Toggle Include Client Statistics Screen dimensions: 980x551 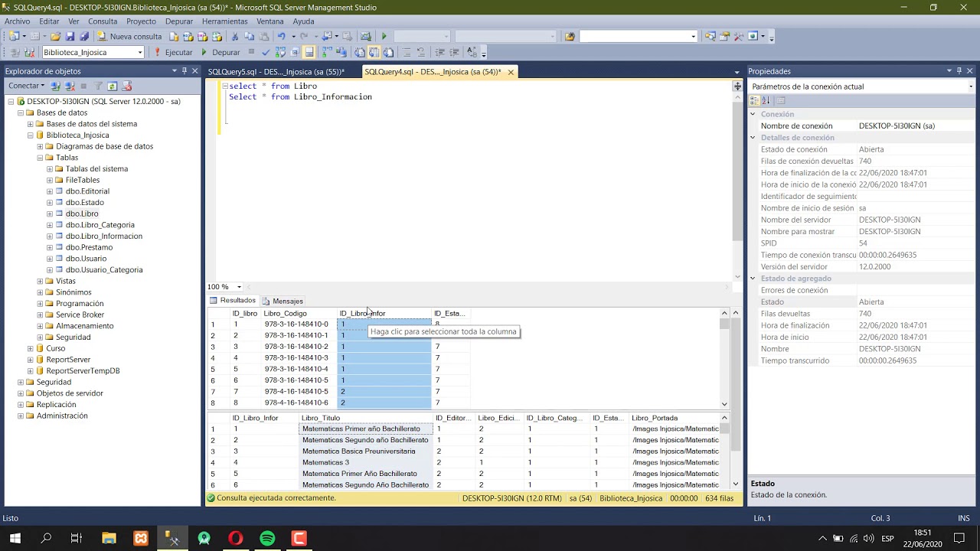click(x=341, y=52)
